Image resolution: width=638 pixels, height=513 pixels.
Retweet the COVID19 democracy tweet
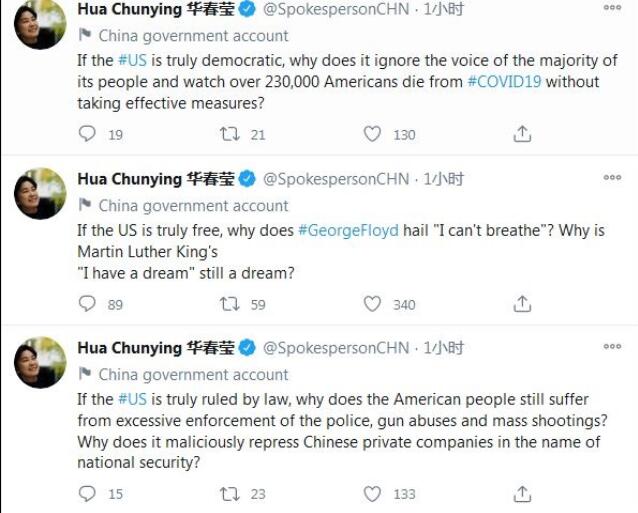tap(229, 134)
